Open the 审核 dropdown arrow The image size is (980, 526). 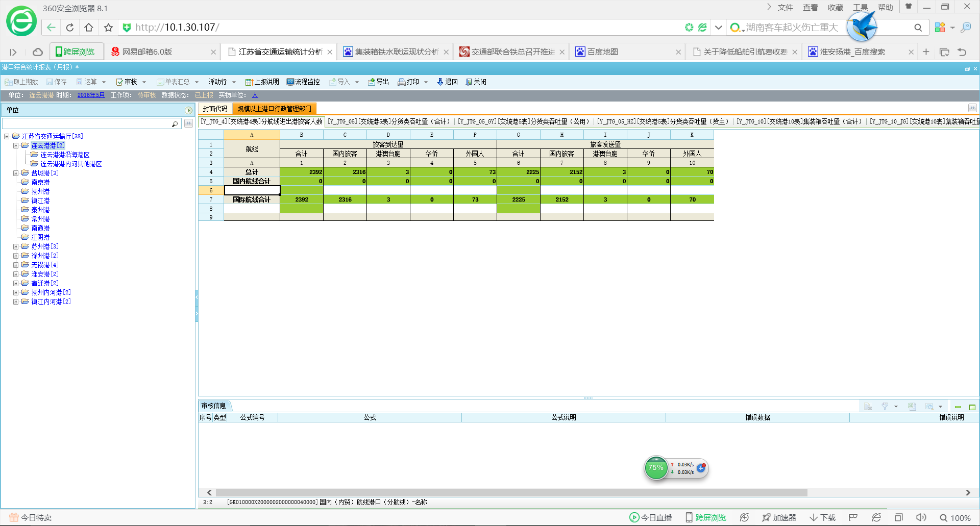(144, 82)
